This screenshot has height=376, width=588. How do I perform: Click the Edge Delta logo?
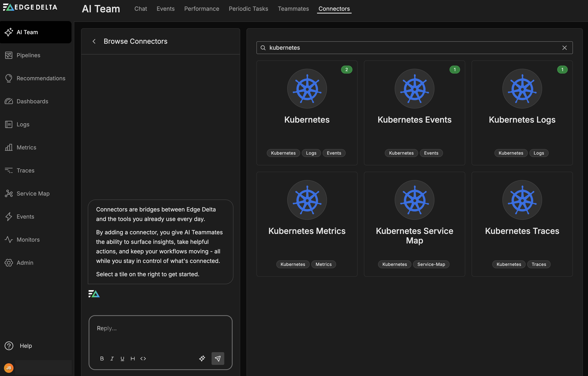[x=30, y=7]
